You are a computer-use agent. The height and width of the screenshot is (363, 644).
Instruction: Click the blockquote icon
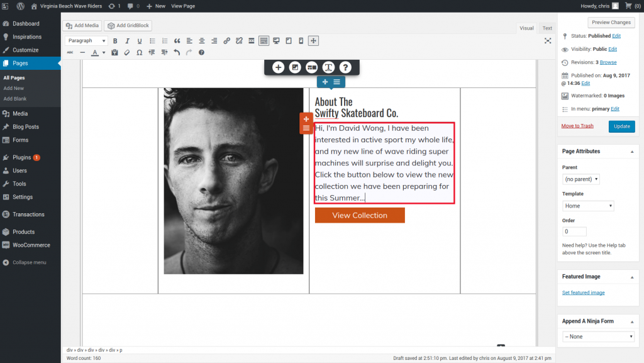click(177, 41)
